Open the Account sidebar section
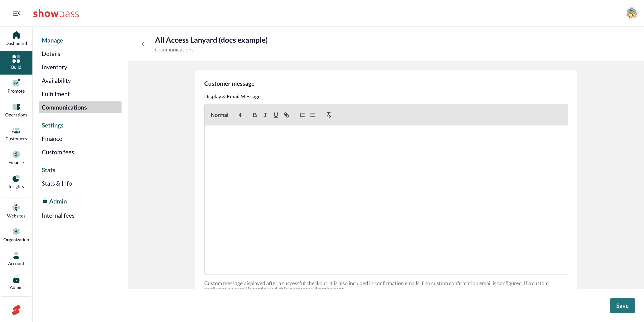 click(x=16, y=259)
